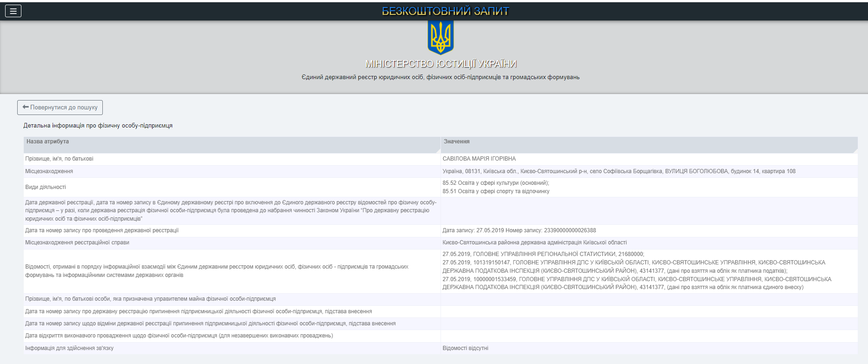
Task: Select activity '85.52 Освіта у сфері культури'
Action: tap(495, 183)
